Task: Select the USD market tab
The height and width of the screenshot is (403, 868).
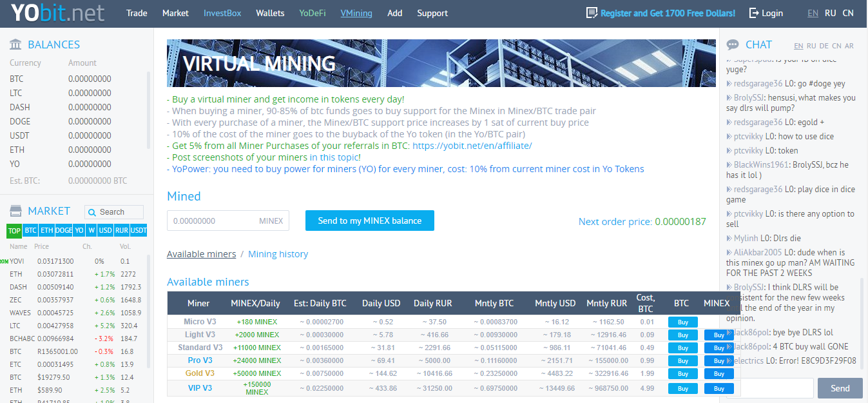Action: click(x=106, y=230)
